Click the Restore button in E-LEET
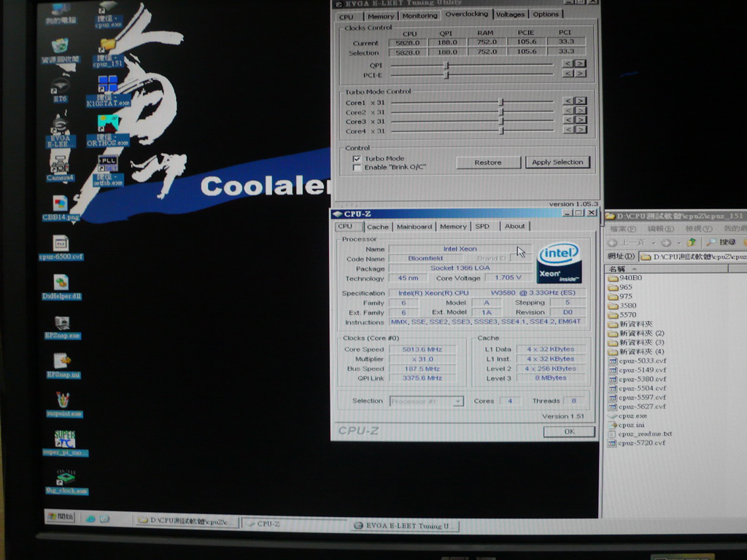Viewport: 747px width, 560px height. coord(488,163)
